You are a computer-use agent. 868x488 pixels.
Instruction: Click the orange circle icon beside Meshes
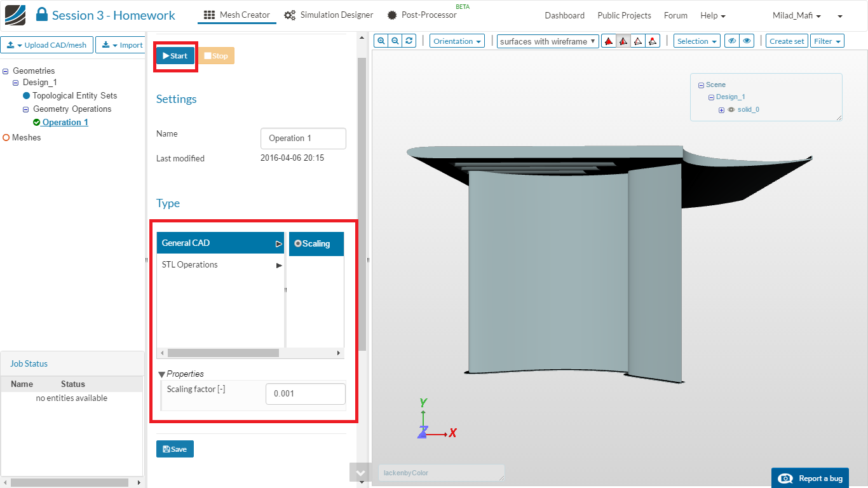tap(6, 137)
